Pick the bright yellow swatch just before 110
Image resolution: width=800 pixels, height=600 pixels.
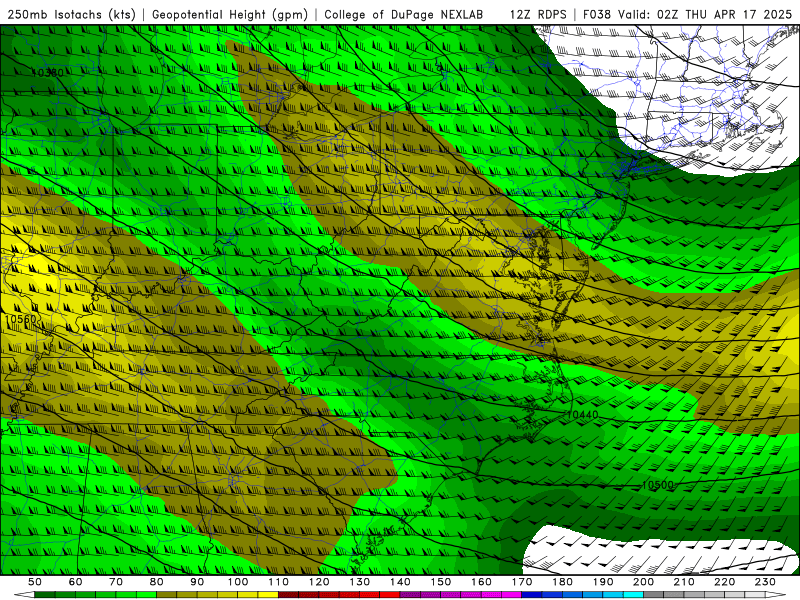tap(268, 595)
